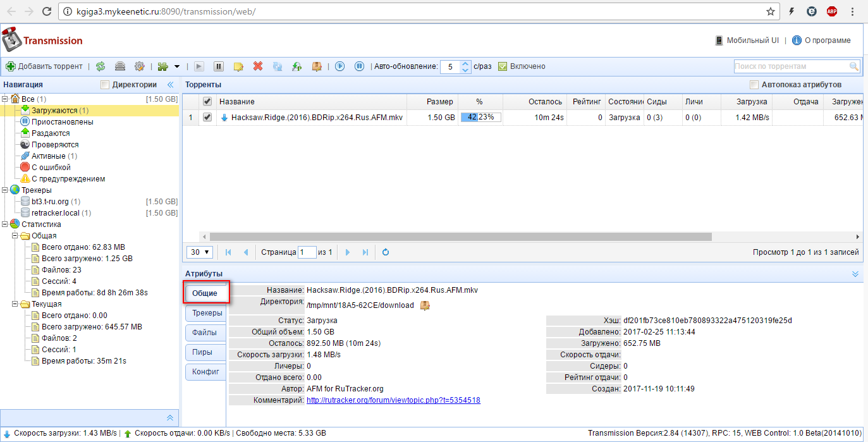Start all torrents with the blue circular play icon
This screenshot has width=868, height=442.
click(x=339, y=66)
